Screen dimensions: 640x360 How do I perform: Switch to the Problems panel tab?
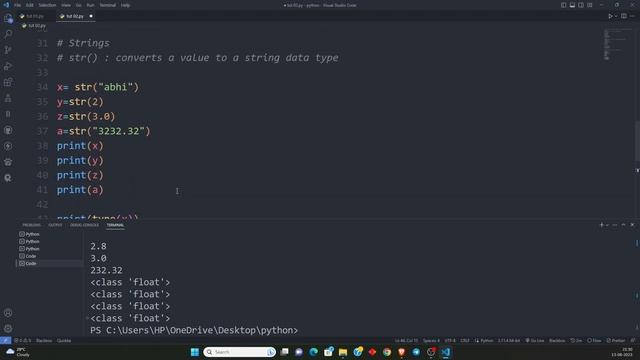tap(31, 225)
